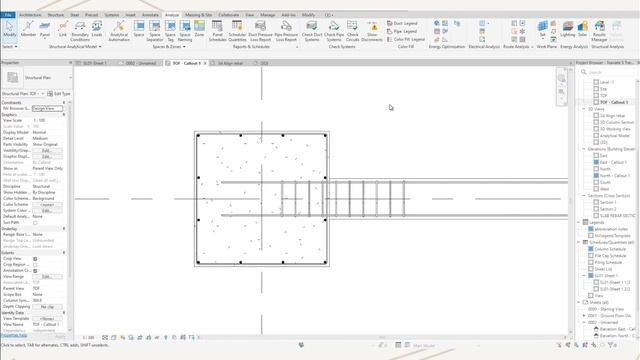Select the analytical Panel tool
The width and height of the screenshot is (640, 360).
pos(45,30)
